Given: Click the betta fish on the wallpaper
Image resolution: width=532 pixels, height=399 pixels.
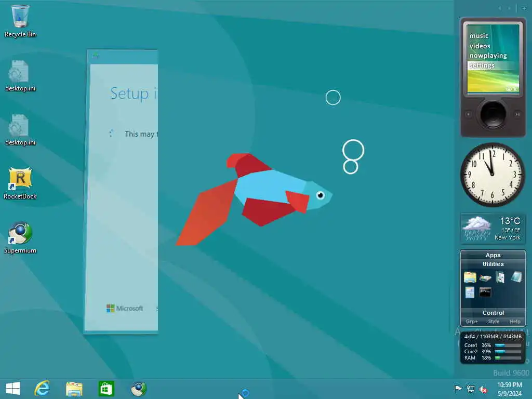Looking at the screenshot, I should 254,199.
